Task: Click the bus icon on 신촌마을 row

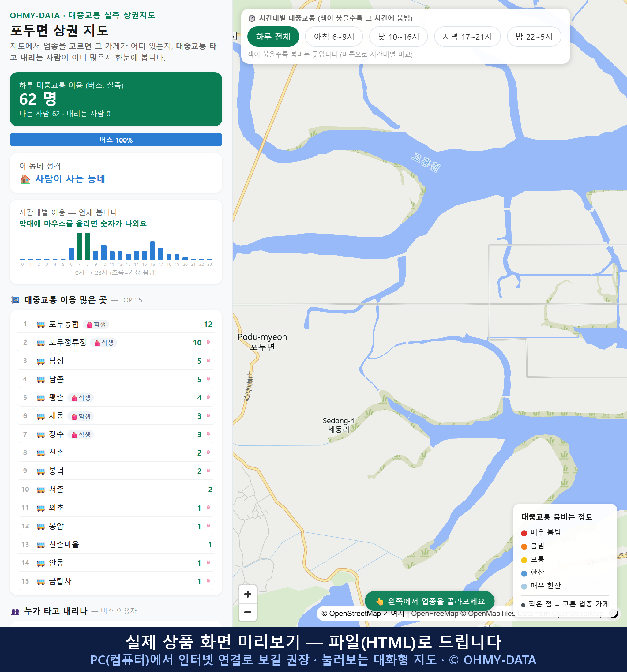Action: 40,545
